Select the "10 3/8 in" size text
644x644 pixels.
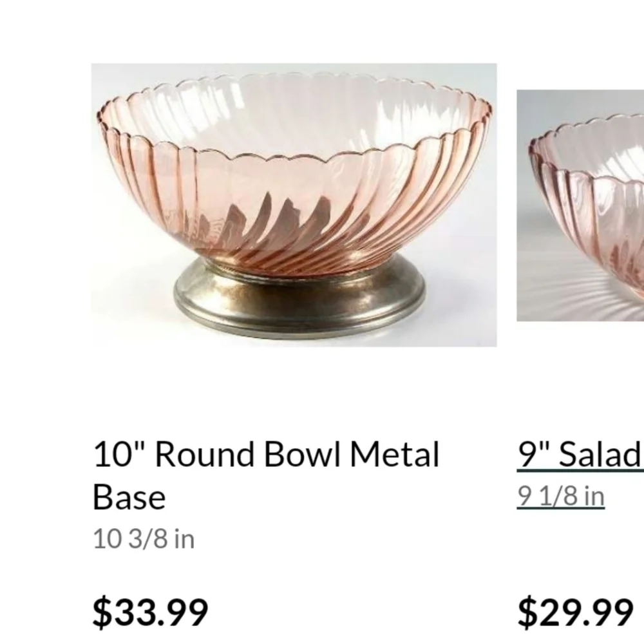click(144, 538)
